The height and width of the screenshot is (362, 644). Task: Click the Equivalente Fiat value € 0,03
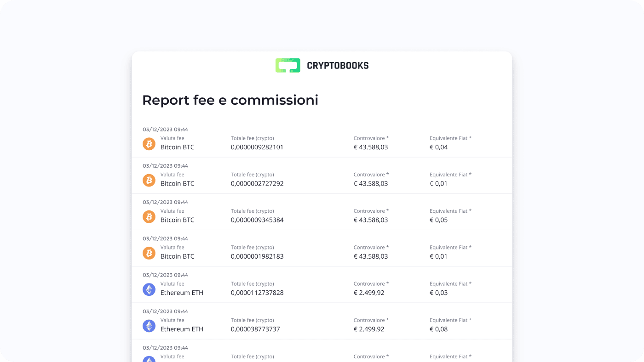(438, 293)
